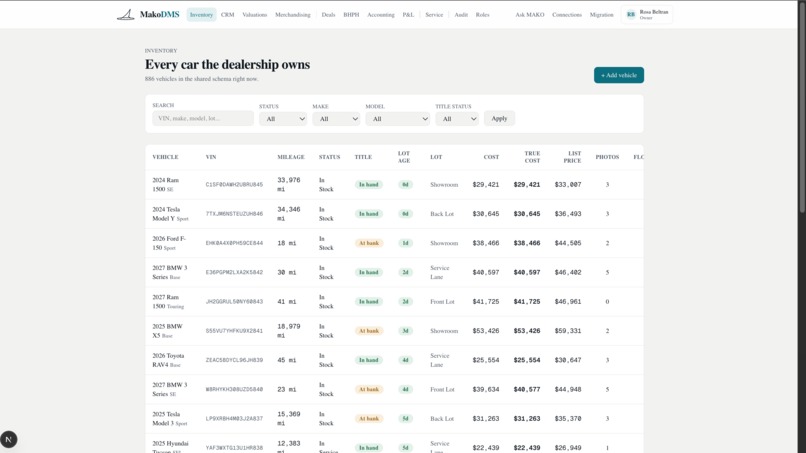Open the Deals tab

[x=328, y=15]
